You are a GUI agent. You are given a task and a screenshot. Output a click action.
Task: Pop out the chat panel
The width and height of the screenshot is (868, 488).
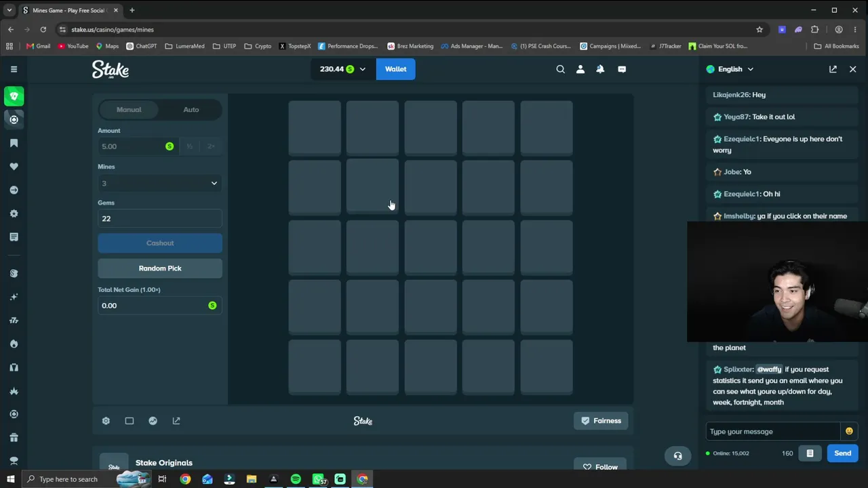pos(833,69)
